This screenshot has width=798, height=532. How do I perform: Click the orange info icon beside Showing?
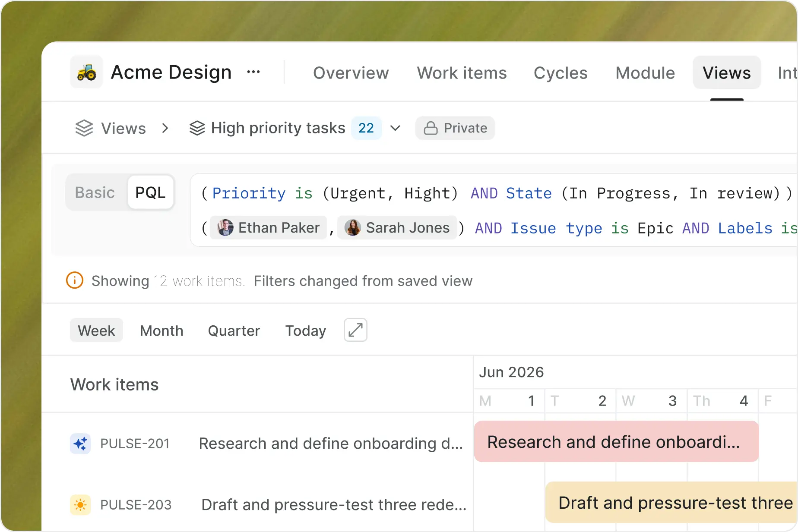[x=75, y=280]
